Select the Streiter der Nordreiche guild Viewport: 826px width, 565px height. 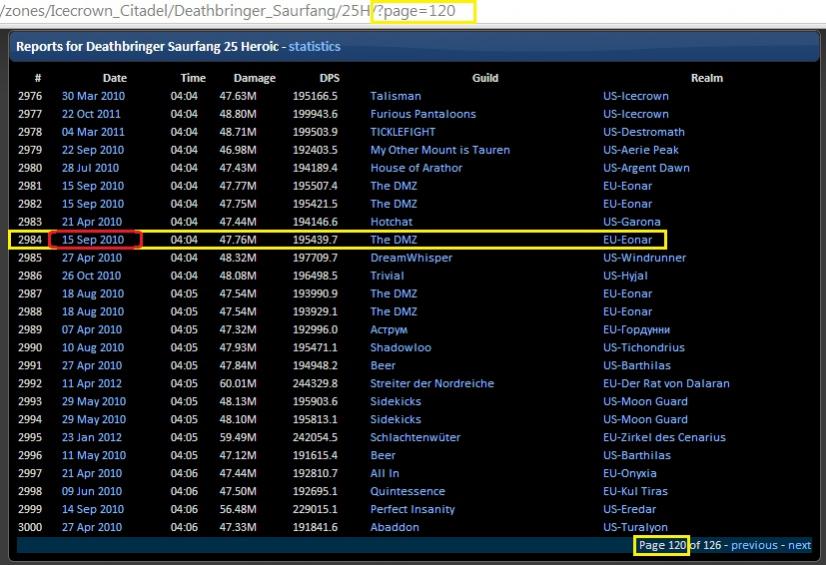coord(432,384)
